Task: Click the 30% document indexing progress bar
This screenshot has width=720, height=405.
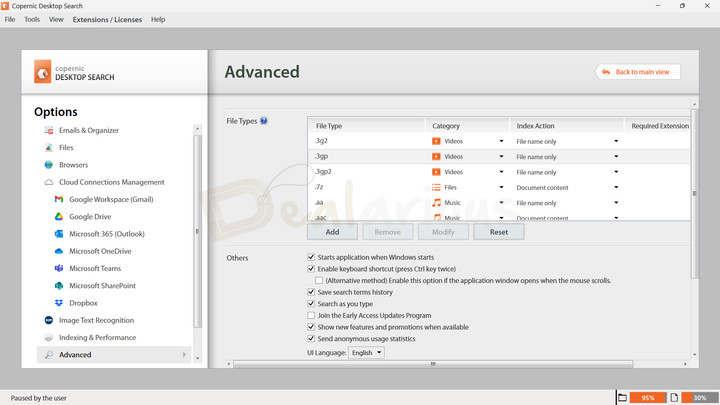Action: coord(700,398)
